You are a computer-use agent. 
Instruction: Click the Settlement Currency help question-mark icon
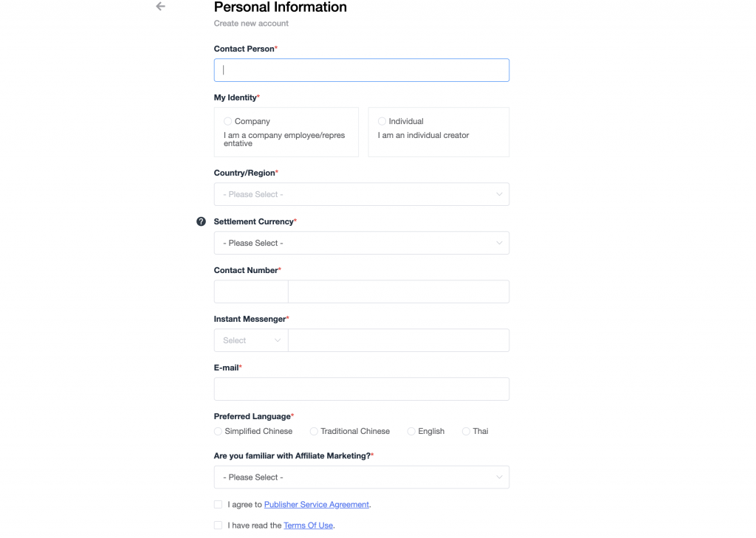click(201, 221)
